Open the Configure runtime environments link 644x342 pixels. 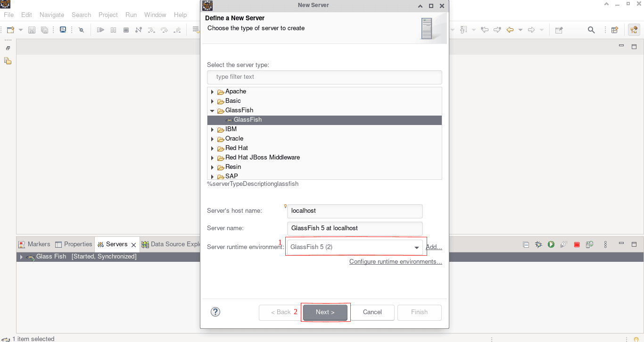coord(395,262)
